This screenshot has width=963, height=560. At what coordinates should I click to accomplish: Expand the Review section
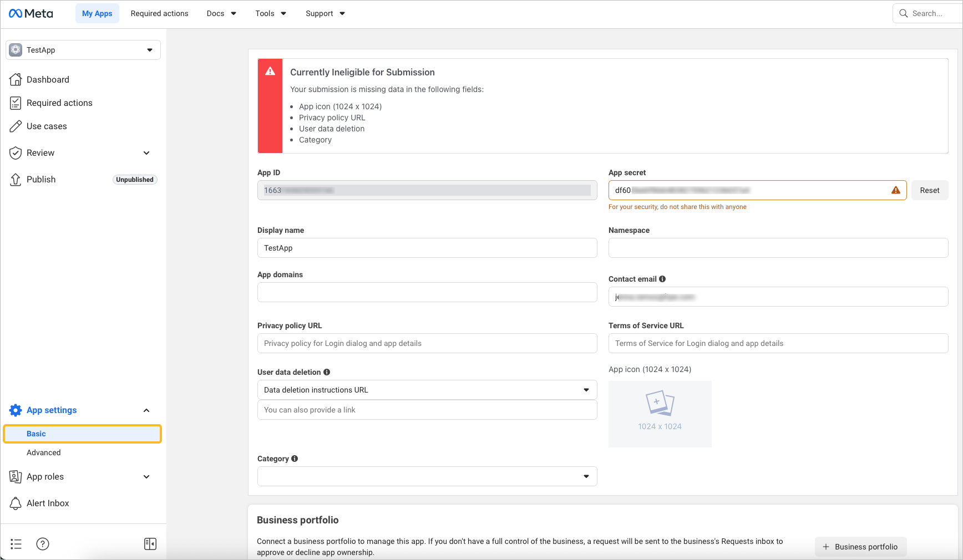point(146,153)
